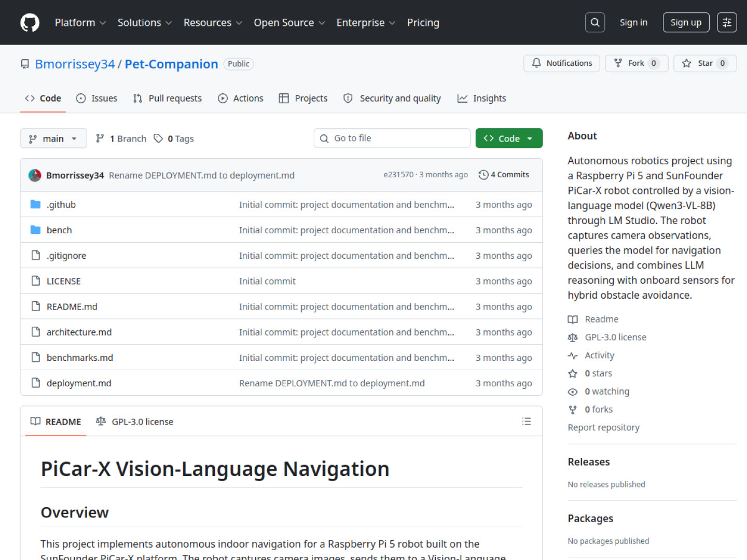Viewport: 747px width, 560px height.
Task: Click the repository icon before Bmorrissey34
Action: click(25, 64)
